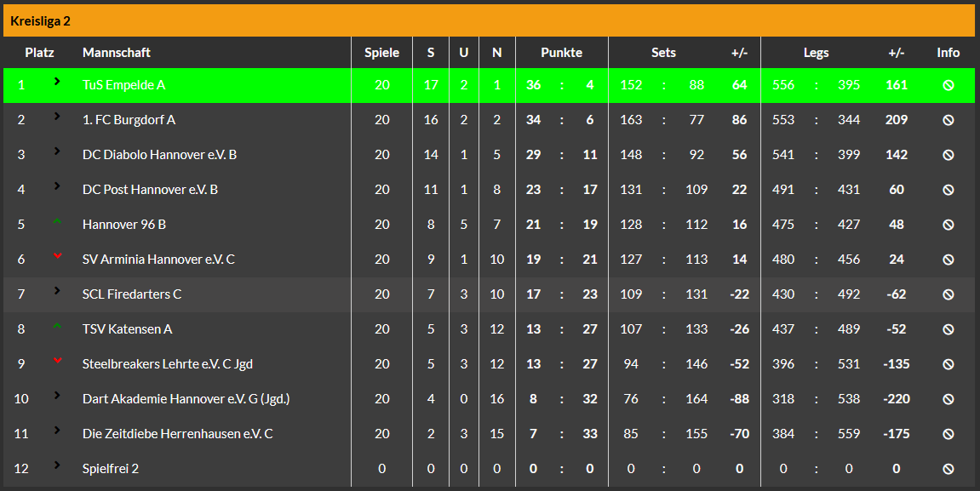980x491 pixels.
Task: Click the Info icon in Hannover 96 B row
Action: [x=948, y=225]
